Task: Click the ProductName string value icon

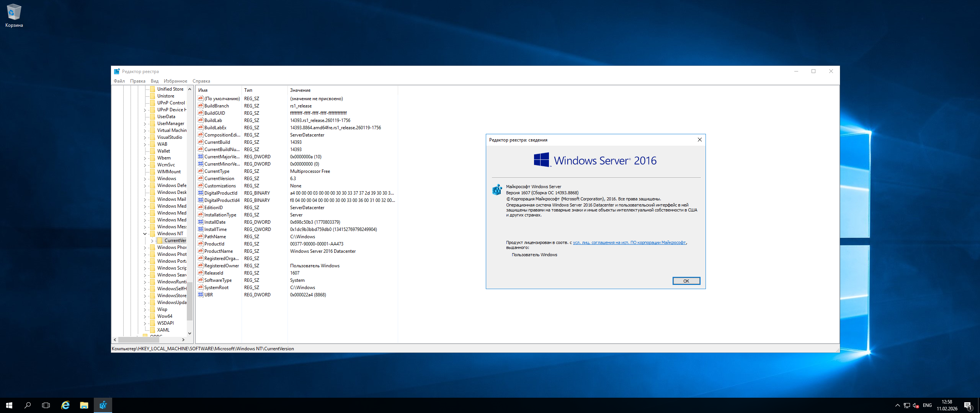Action: 200,251
